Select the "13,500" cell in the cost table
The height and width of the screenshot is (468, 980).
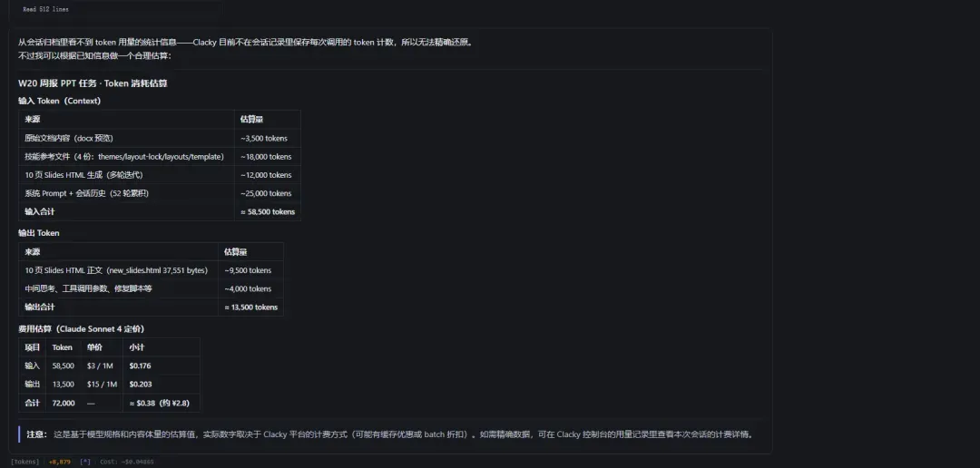64,385
